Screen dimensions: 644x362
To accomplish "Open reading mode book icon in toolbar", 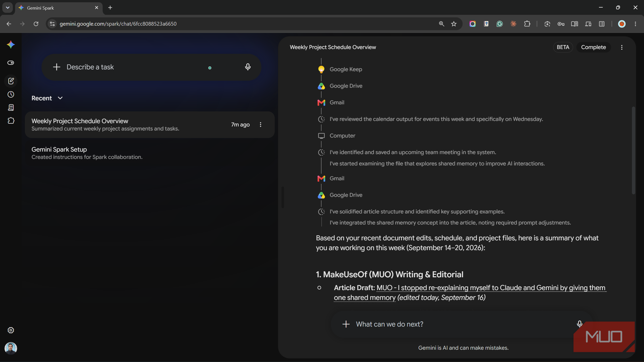I will [574, 24].
